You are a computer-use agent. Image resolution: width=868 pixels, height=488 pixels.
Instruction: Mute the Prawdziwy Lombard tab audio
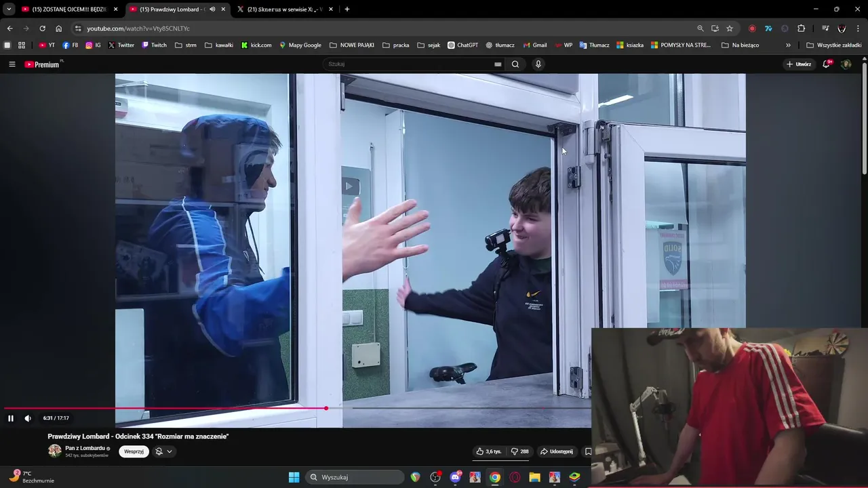coord(212,9)
